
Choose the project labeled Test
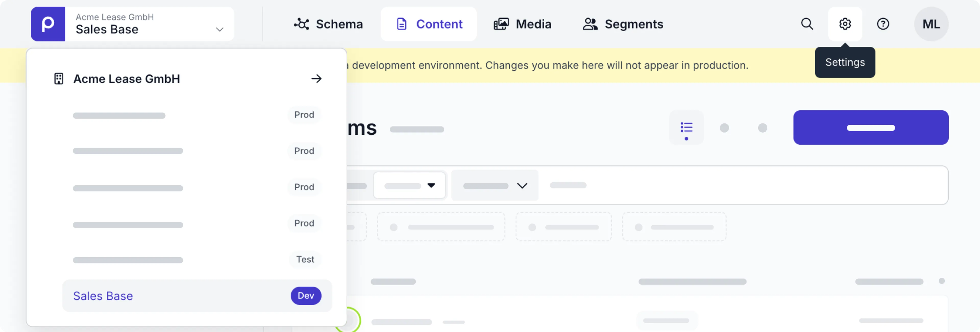(197, 260)
